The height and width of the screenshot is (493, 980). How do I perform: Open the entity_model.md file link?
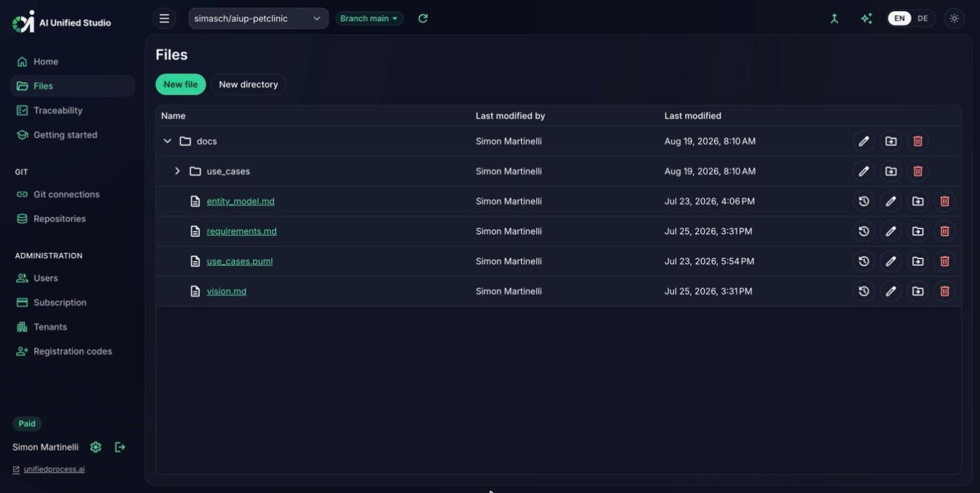[x=241, y=201]
